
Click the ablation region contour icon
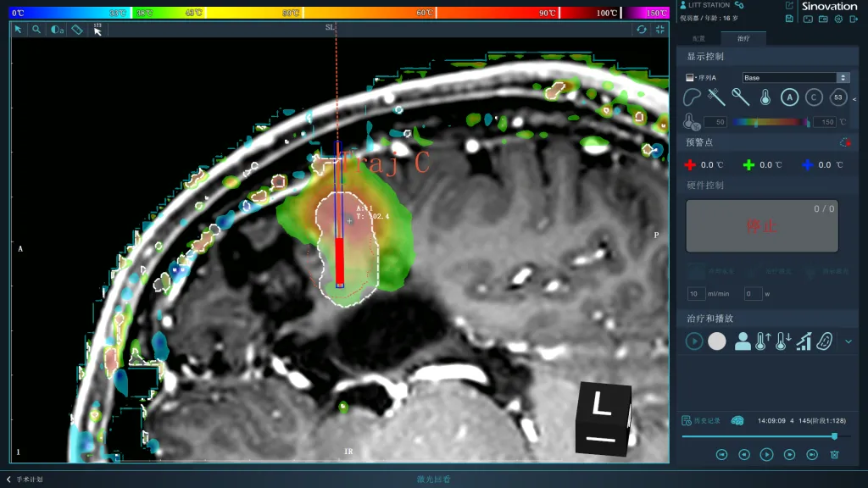tap(693, 97)
